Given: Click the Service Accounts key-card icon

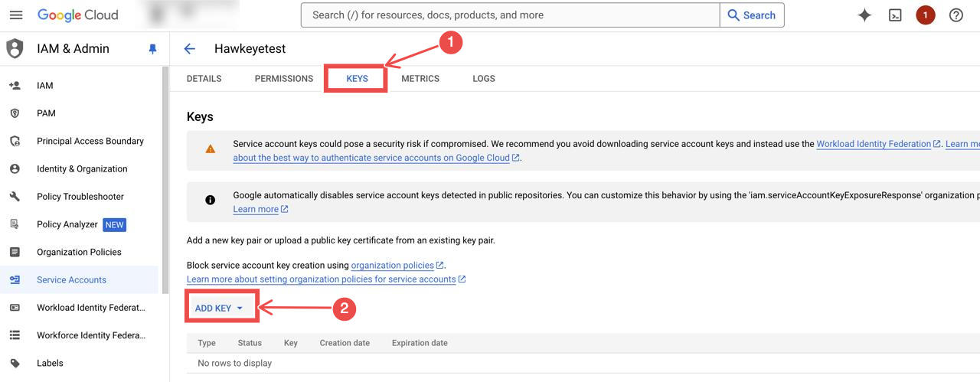Looking at the screenshot, I should (x=15, y=280).
